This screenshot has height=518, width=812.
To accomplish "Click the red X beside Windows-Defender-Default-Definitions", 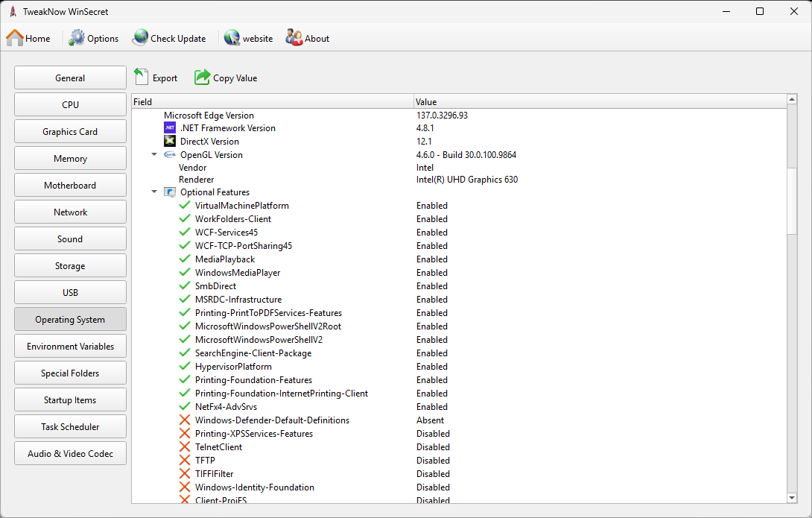I will click(184, 420).
